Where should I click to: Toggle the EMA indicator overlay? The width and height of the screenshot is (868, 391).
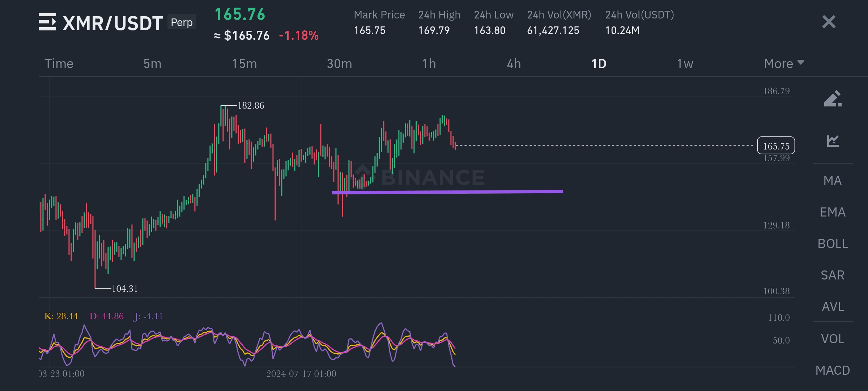pos(833,212)
